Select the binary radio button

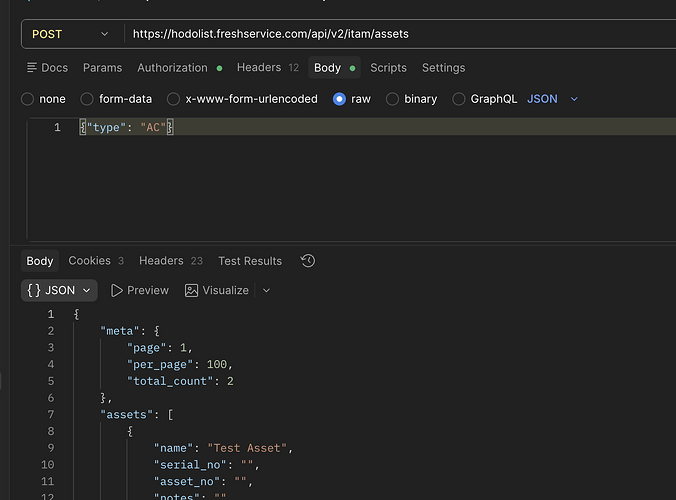[x=392, y=99]
